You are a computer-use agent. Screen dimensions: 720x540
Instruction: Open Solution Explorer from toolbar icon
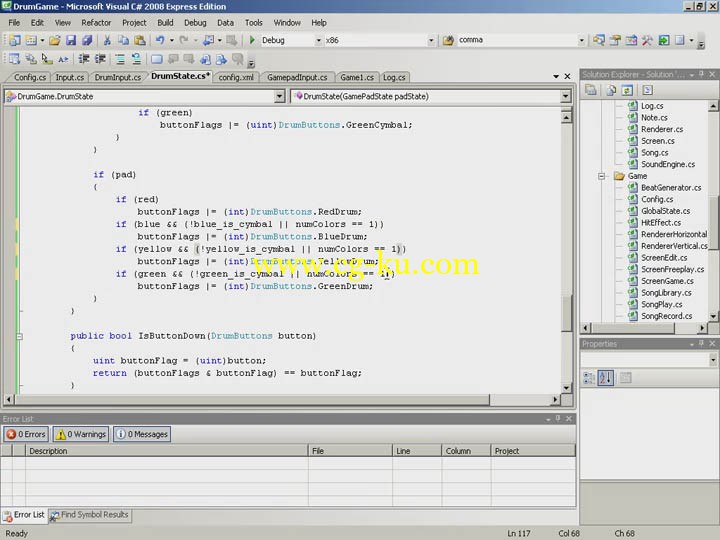coord(599,40)
